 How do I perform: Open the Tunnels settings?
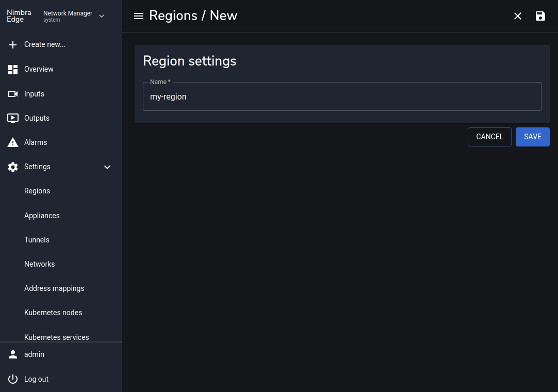[x=37, y=240]
